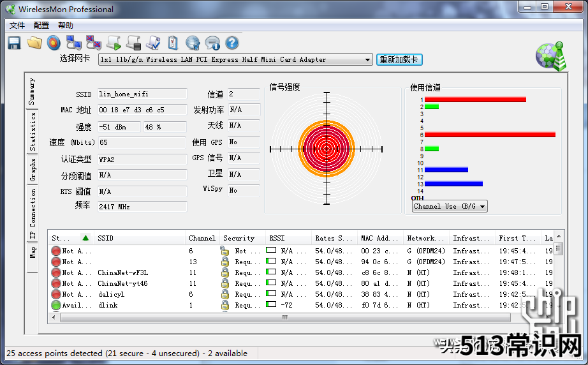Click the frequency field showing 2417 MHz
Screen dimensions: 588x365
tap(142, 207)
